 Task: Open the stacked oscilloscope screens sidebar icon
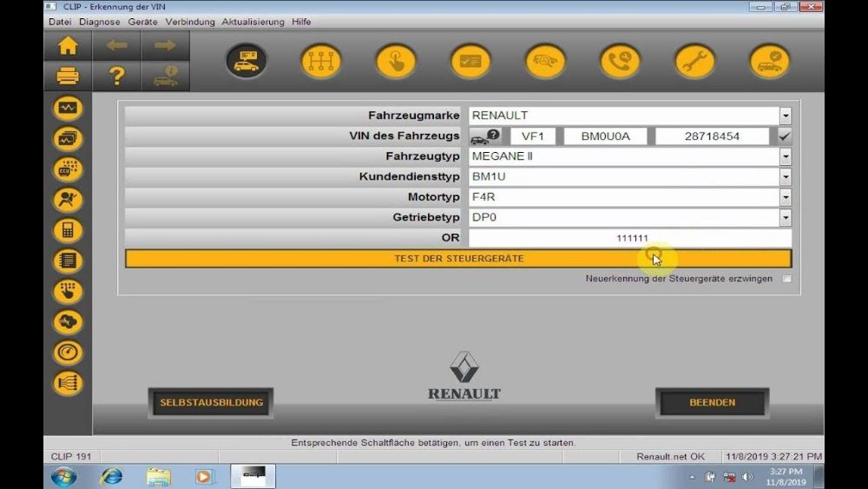(68, 138)
